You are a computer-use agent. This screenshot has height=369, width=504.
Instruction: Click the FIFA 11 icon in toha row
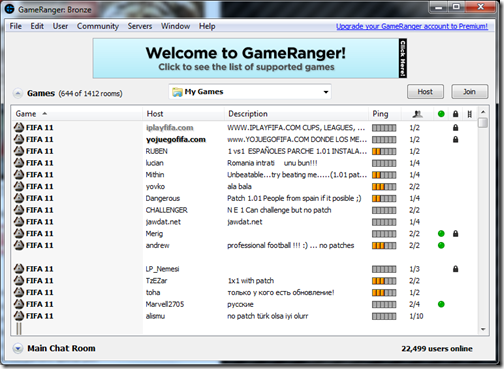(19, 292)
